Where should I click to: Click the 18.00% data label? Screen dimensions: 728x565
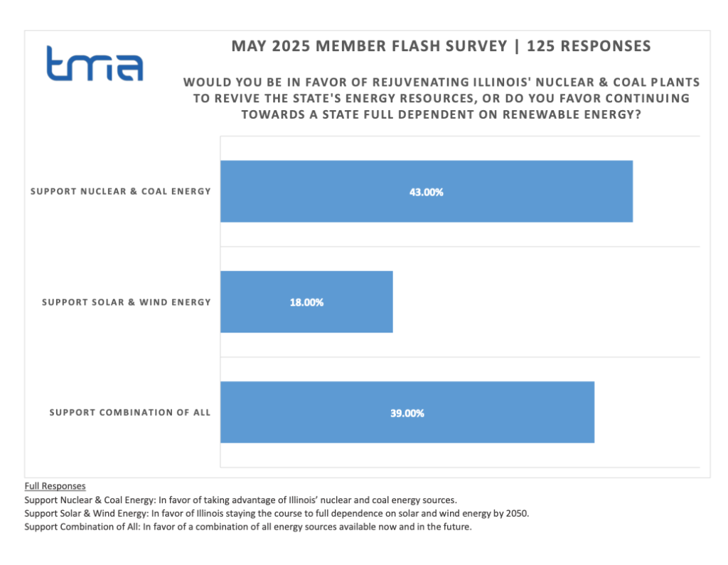(x=306, y=302)
